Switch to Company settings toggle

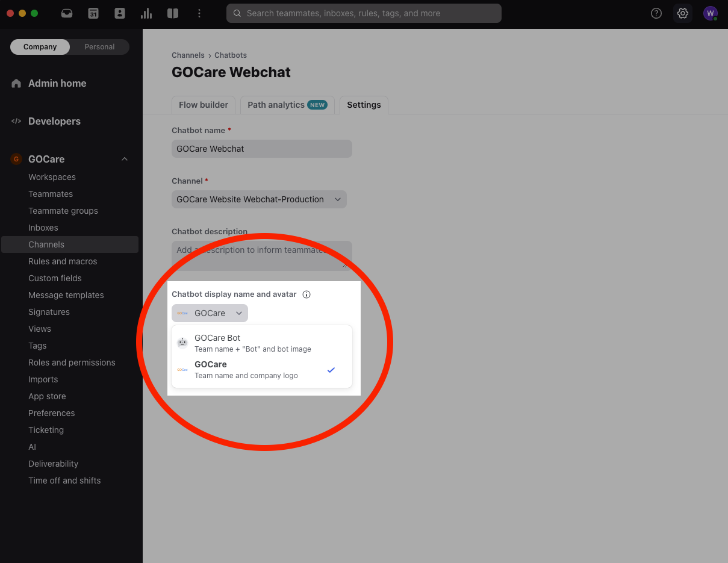40,47
